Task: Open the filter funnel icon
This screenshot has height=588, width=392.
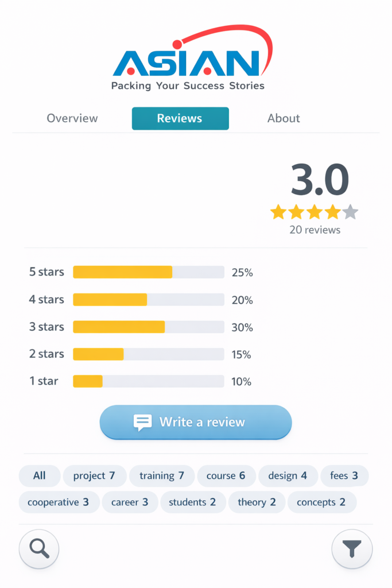Action: (352, 550)
